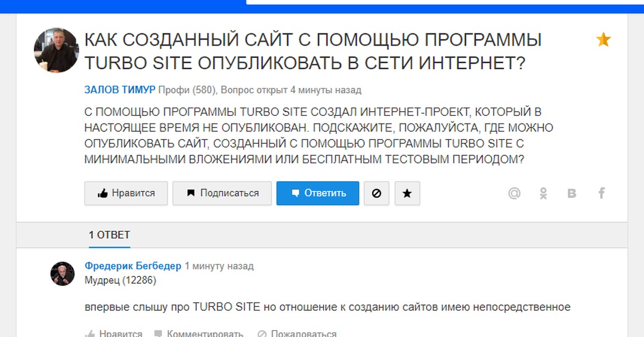Click Пожаловаться under the answer
Image resolution: width=644 pixels, height=337 pixels.
click(x=297, y=334)
